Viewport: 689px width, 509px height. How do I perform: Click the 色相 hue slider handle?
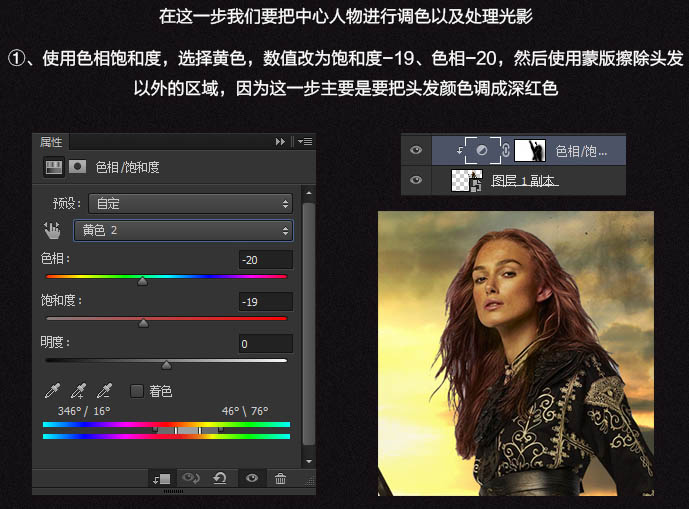coord(142,281)
